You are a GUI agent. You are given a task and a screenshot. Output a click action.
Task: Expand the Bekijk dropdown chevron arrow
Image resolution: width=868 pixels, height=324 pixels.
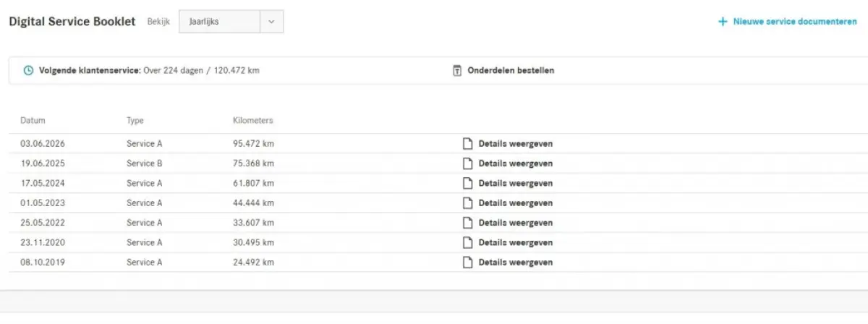tap(271, 22)
